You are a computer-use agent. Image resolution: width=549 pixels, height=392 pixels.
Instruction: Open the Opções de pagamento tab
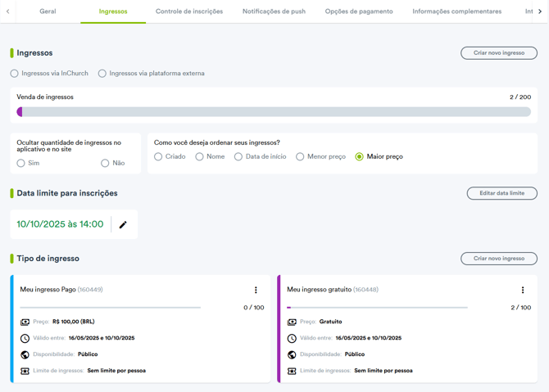(359, 11)
